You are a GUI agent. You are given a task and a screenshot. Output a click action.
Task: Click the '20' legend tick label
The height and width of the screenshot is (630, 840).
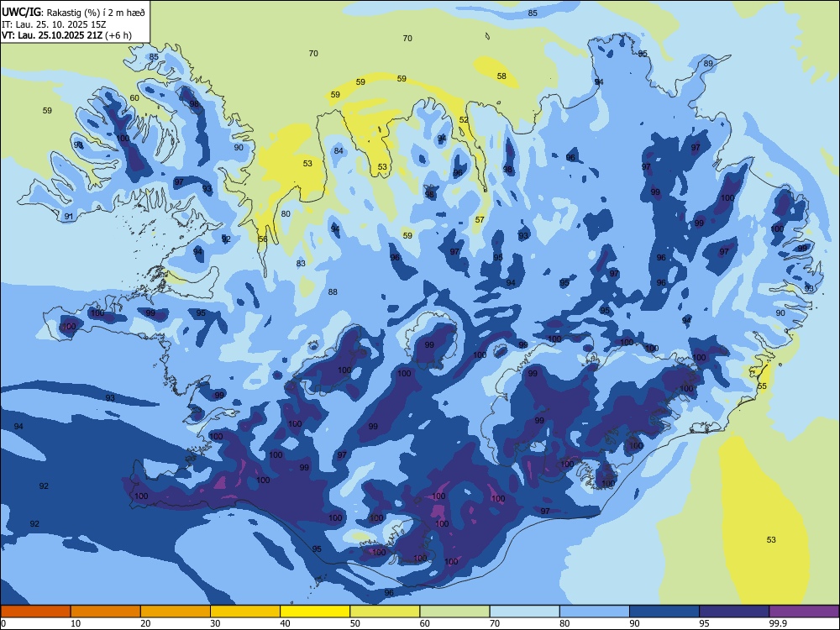tap(145, 623)
